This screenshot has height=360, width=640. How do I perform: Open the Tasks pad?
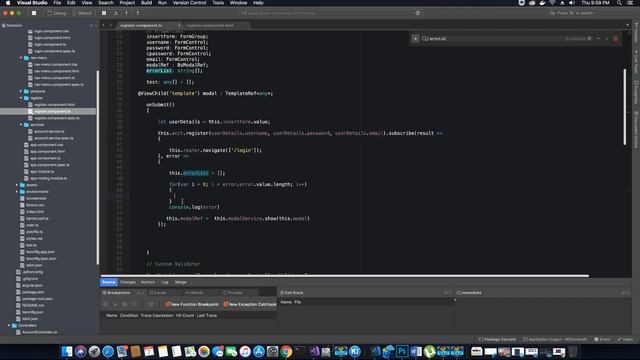625,340
